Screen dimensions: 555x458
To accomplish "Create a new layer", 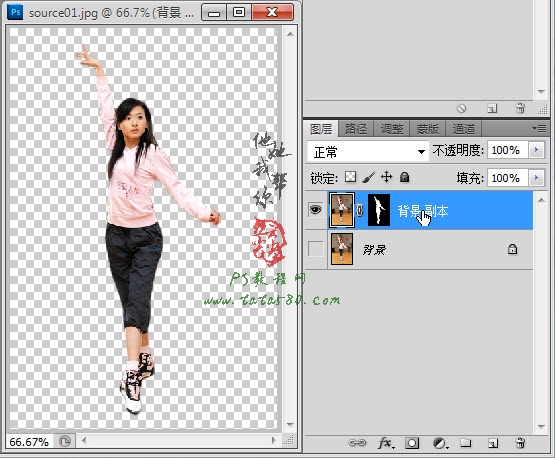I will (493, 443).
